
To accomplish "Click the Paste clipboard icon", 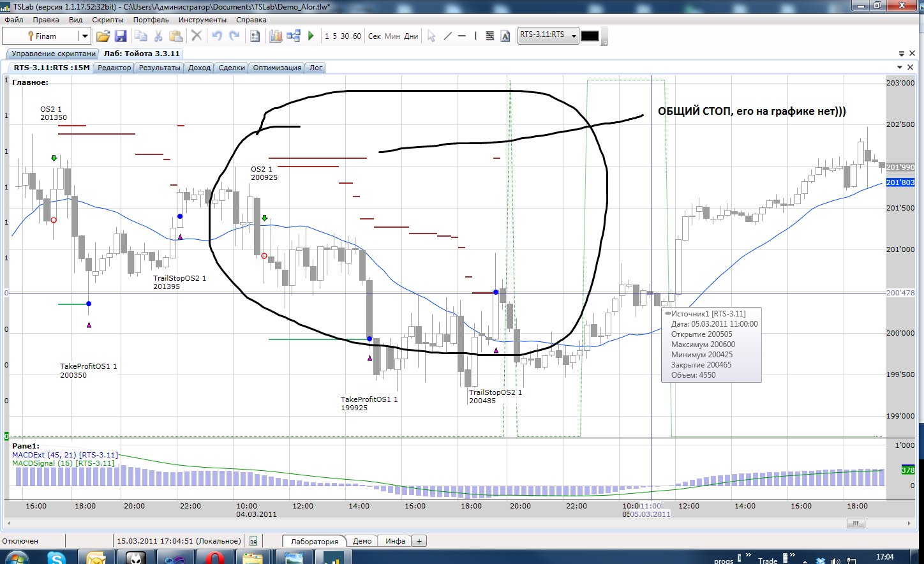I will pyautogui.click(x=175, y=36).
